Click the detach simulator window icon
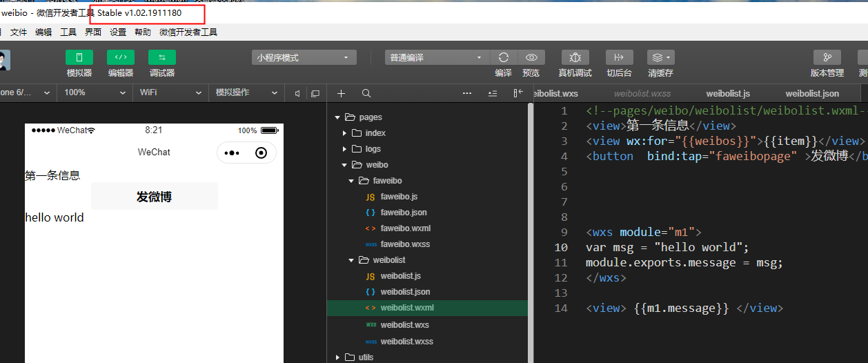The width and height of the screenshot is (868, 363). click(x=315, y=93)
